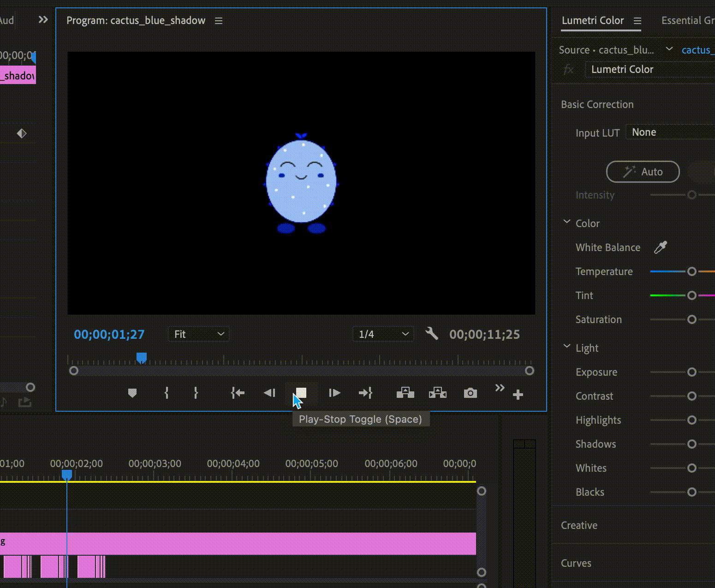Open the 1/4 playback resolution dropdown
The image size is (715, 588).
383,334
